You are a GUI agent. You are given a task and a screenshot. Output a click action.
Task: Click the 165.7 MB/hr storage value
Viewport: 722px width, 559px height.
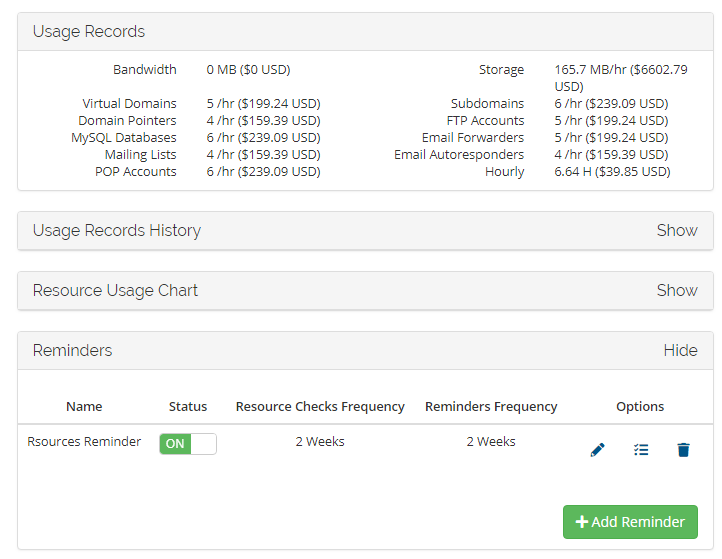tap(621, 78)
